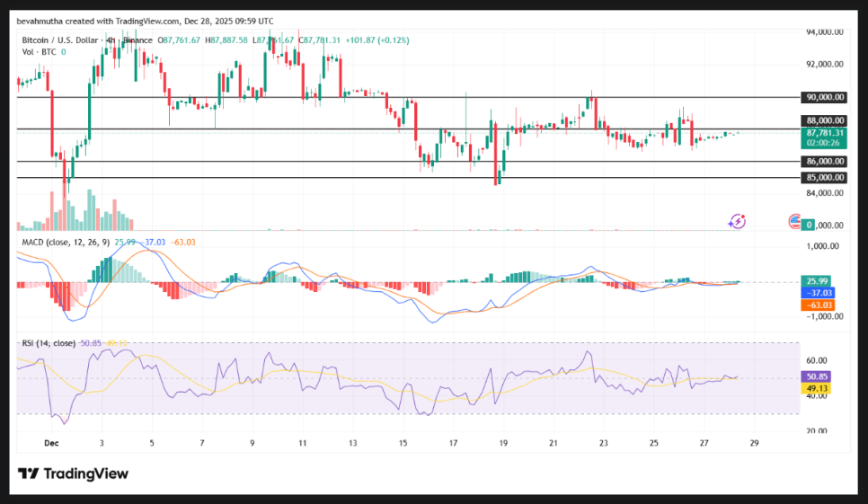Click the purple lightning bolt event icon
The image size is (868, 504).
point(737,220)
